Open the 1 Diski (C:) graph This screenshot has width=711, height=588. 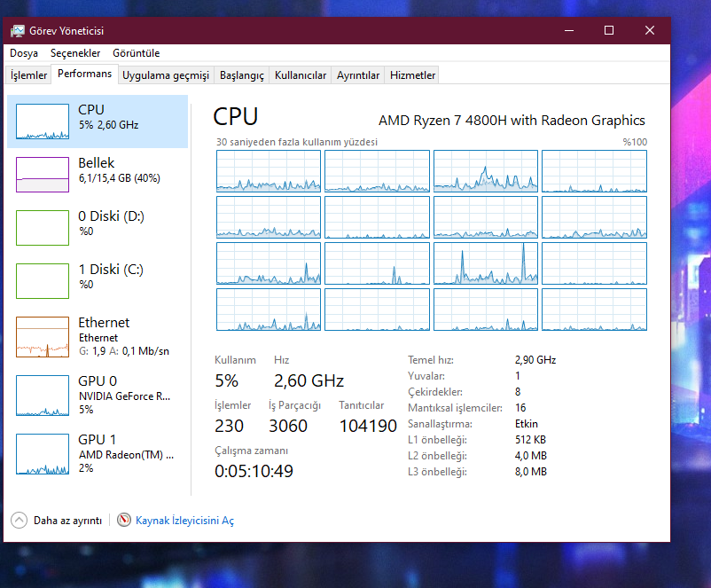[43, 281]
